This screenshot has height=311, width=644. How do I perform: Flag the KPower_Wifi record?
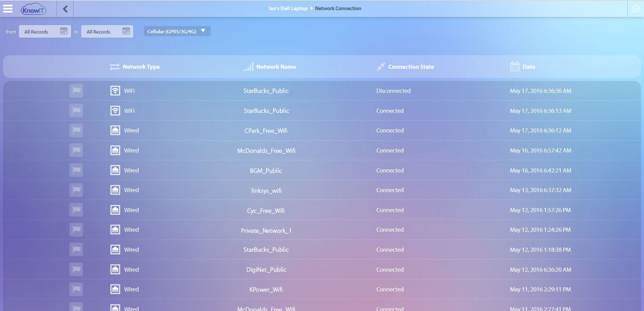76,289
